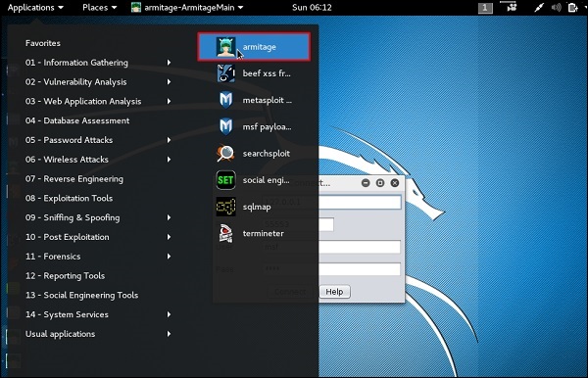Click the armitage icon in the top bar app menu
This screenshot has width=588, height=378.
[136, 7]
